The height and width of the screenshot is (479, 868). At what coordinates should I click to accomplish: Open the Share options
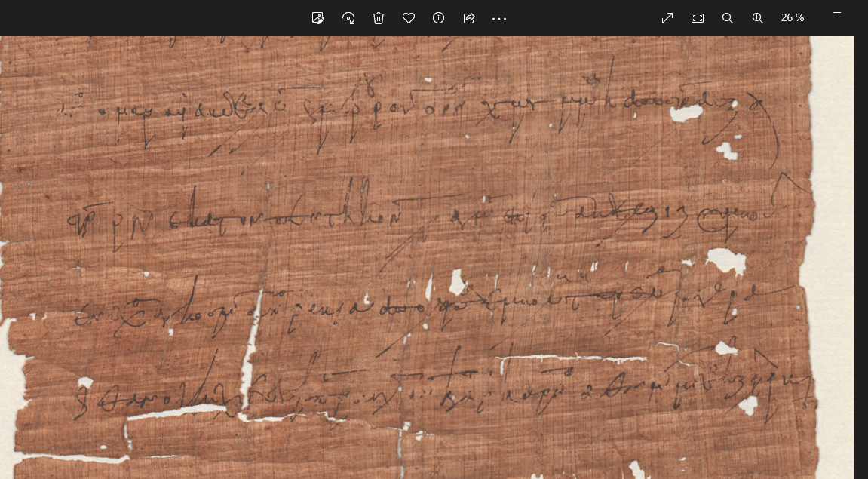(x=469, y=18)
